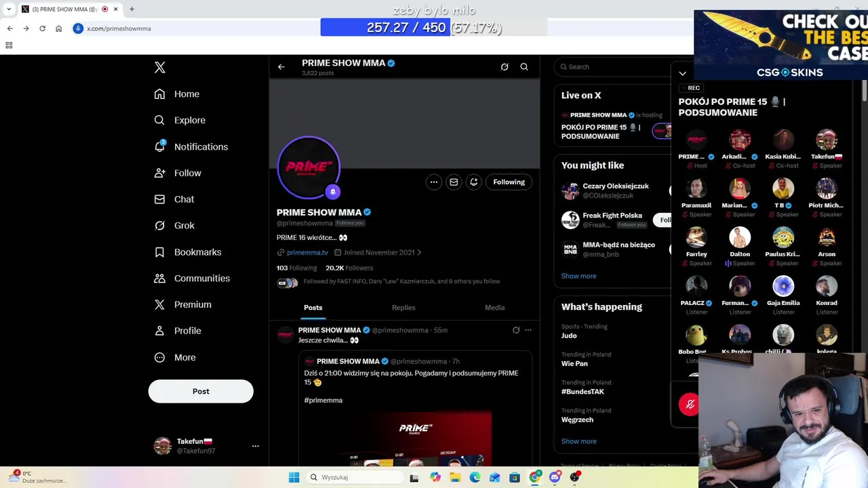
Task: Click the #primemma hashtag
Action: (x=323, y=401)
